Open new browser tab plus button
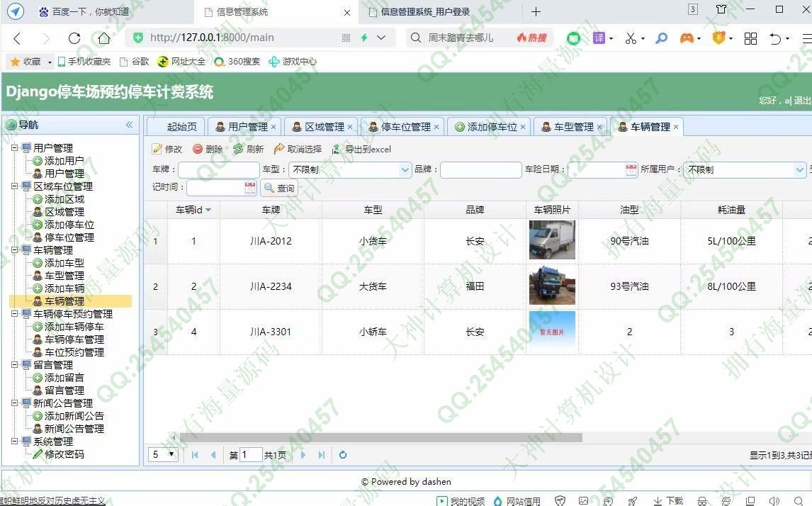Screen dimensions: 812x506 (536, 11)
